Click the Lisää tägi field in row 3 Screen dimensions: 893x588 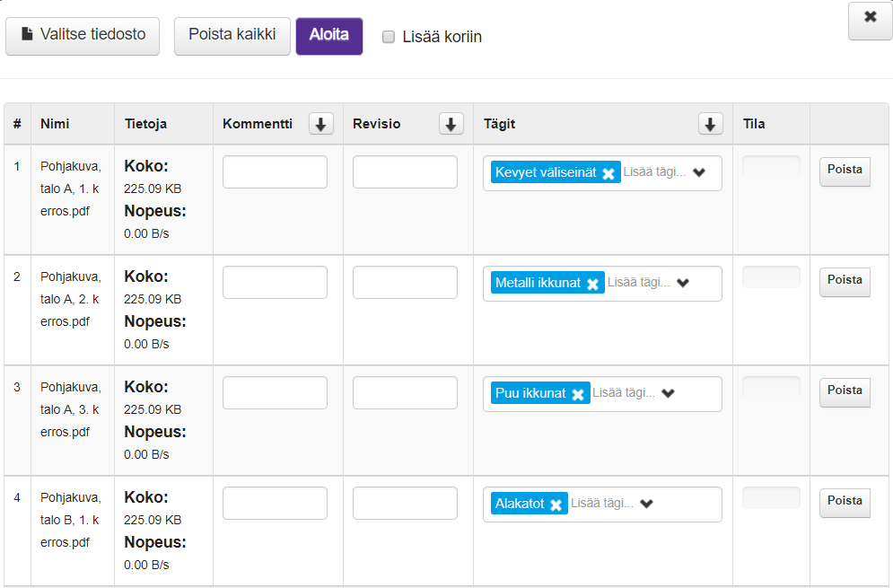click(x=624, y=393)
